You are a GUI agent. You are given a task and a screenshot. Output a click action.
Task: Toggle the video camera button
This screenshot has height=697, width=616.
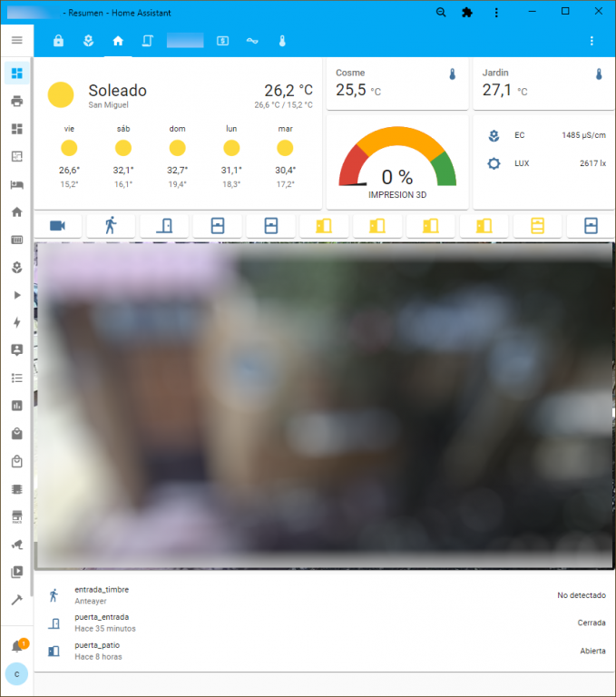[57, 226]
